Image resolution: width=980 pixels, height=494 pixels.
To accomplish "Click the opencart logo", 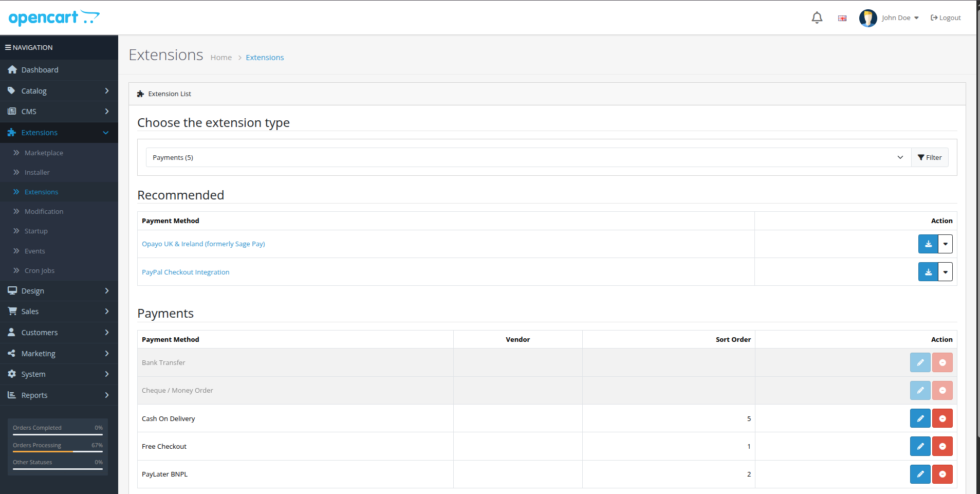I will point(54,17).
